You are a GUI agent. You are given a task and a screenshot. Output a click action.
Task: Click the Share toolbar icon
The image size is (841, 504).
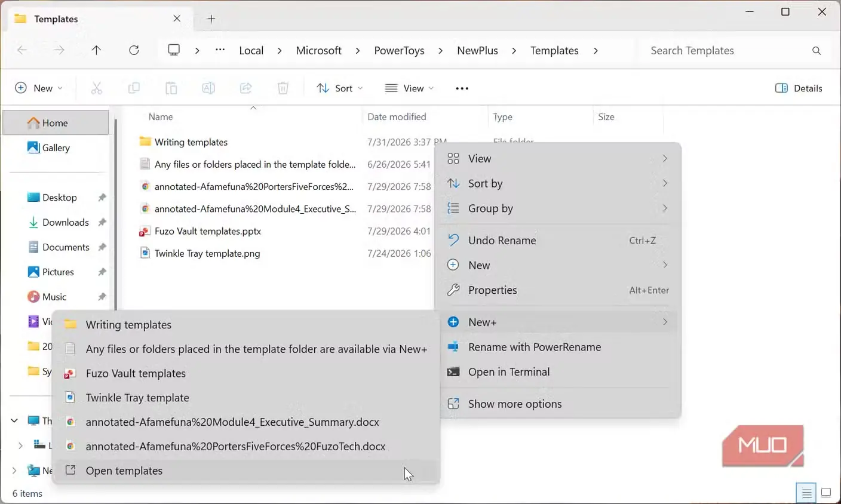coord(245,88)
